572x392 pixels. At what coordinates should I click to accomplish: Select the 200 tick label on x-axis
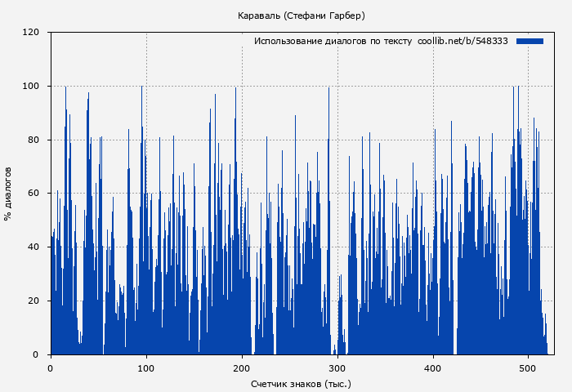(x=242, y=367)
